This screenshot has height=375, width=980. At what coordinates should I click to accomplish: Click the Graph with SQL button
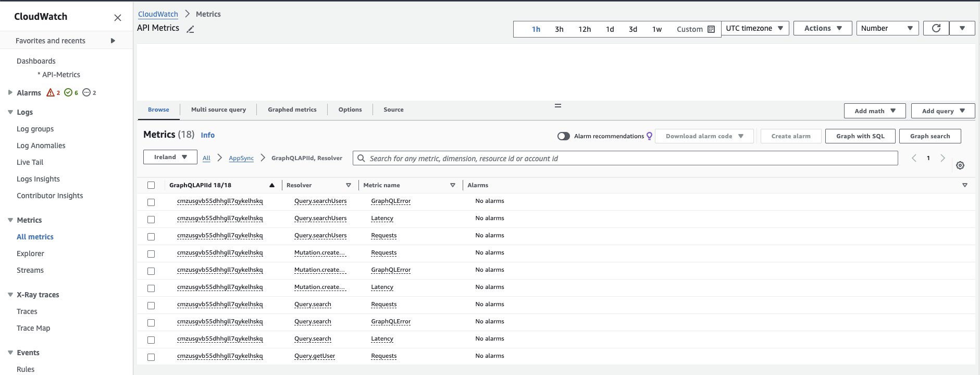tap(860, 136)
